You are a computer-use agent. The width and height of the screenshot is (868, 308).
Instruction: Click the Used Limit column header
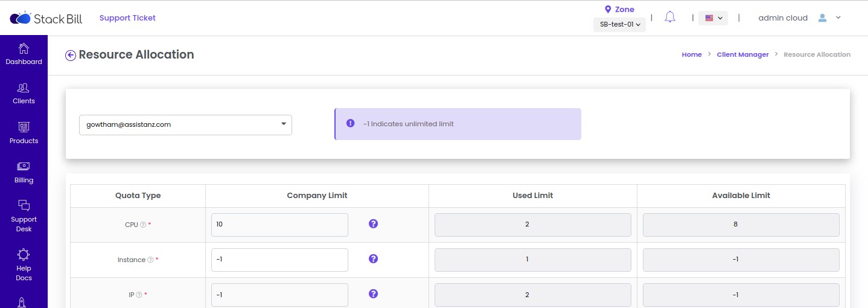pos(532,196)
